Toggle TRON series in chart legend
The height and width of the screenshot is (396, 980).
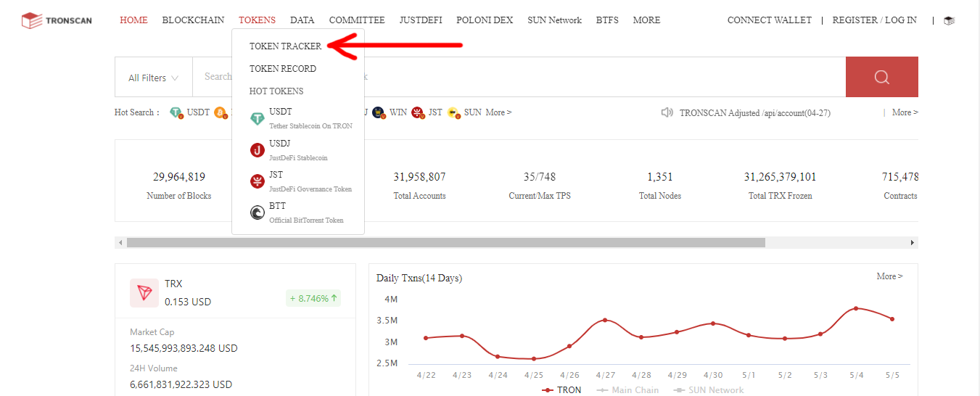(x=561, y=390)
